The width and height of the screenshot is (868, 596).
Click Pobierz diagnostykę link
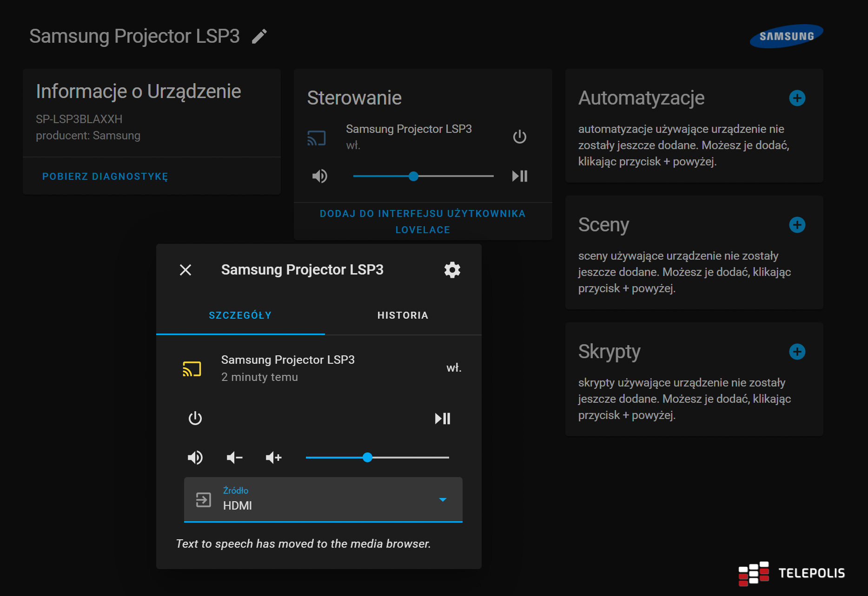[105, 177]
